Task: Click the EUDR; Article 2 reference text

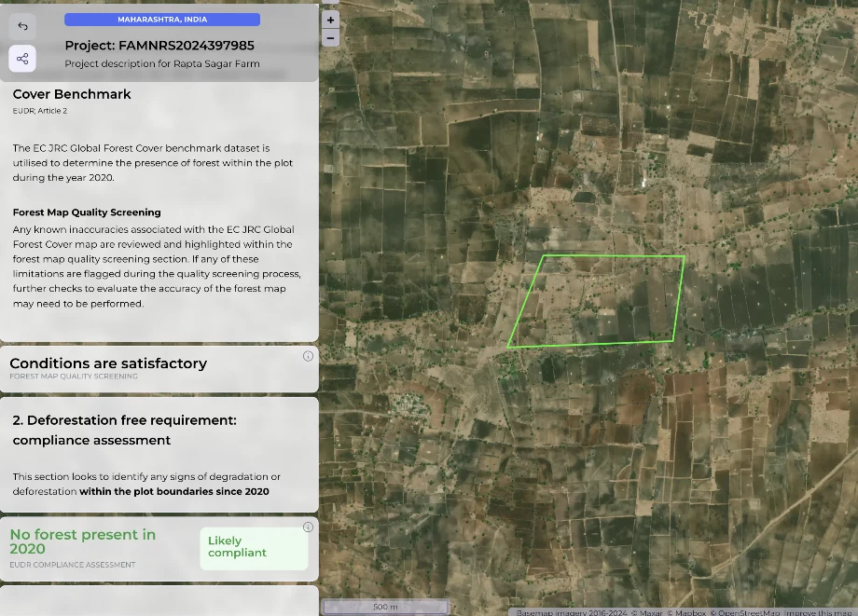Action: tap(40, 110)
